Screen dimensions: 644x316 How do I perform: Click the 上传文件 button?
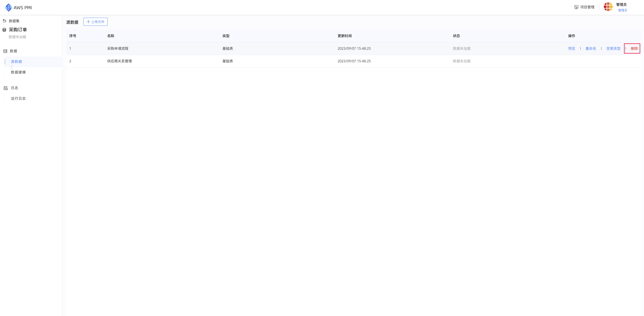(96, 22)
